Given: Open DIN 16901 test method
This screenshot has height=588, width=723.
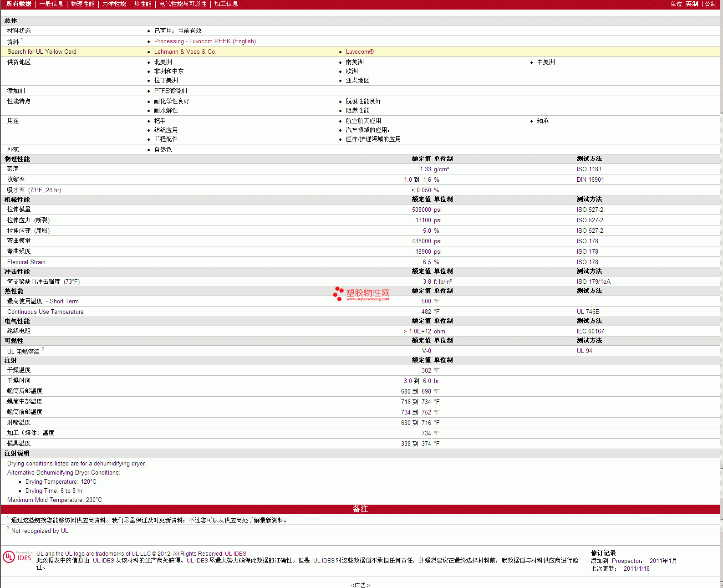Looking at the screenshot, I should click(591, 180).
